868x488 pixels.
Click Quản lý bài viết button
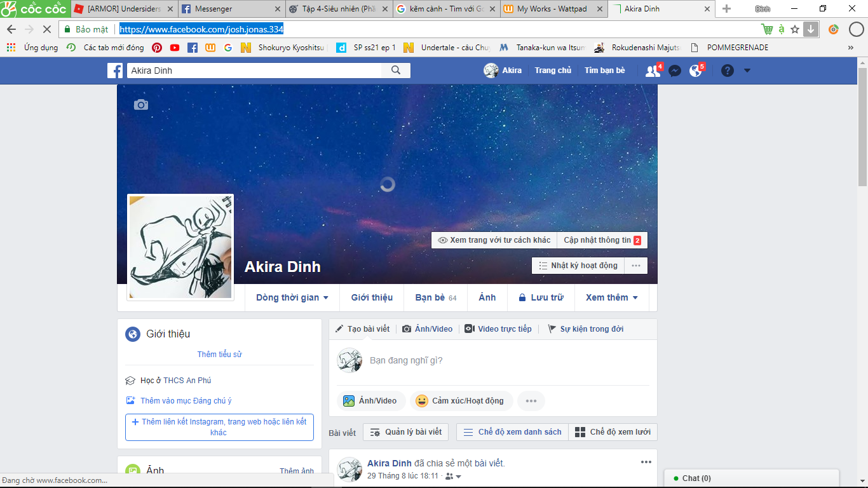tap(406, 432)
